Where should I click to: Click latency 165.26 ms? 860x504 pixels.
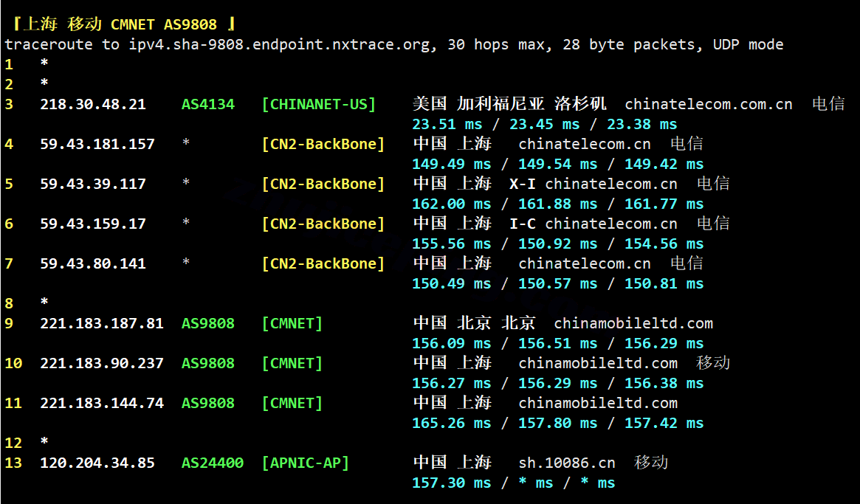click(451, 423)
